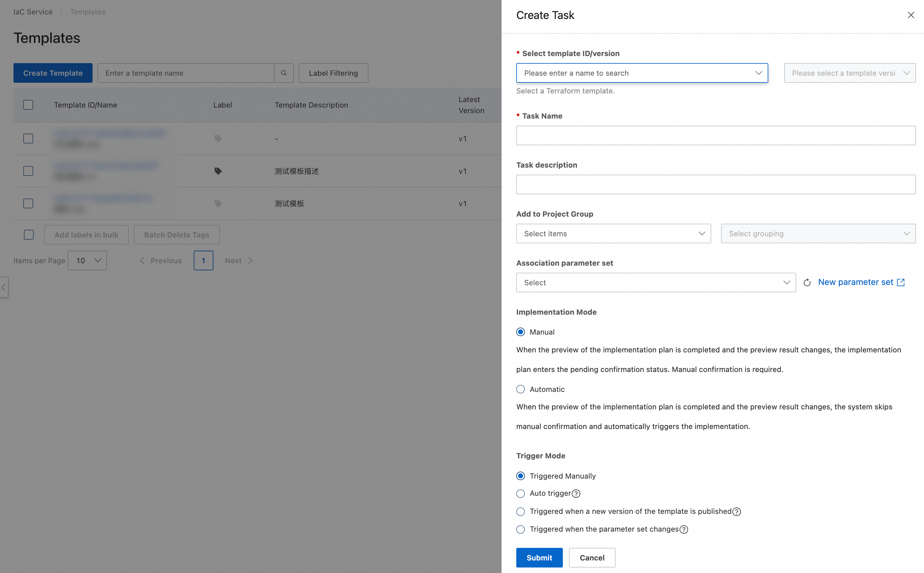Open the Select grouping dropdown

pos(818,233)
